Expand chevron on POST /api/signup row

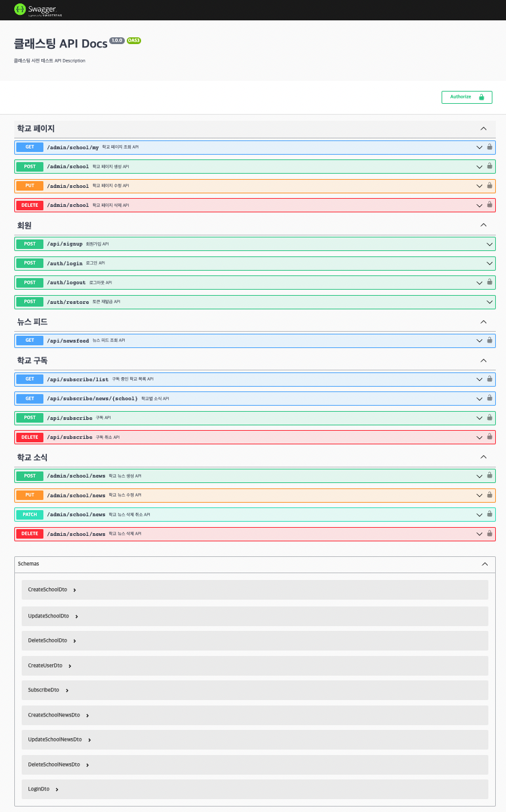(x=490, y=244)
